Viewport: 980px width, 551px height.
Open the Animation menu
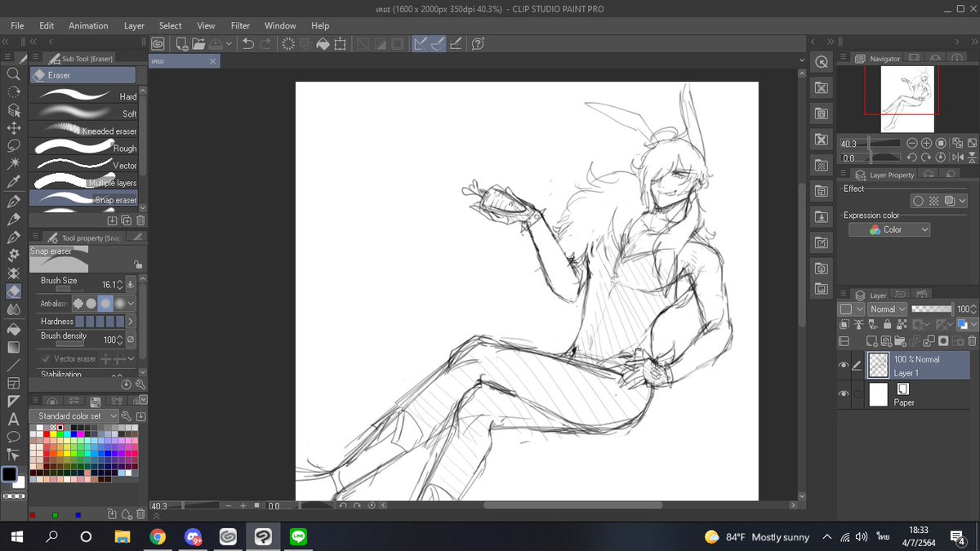pos(88,25)
